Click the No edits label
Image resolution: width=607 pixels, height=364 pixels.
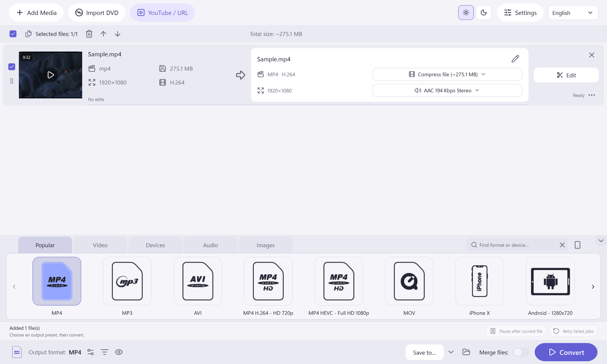(96, 99)
